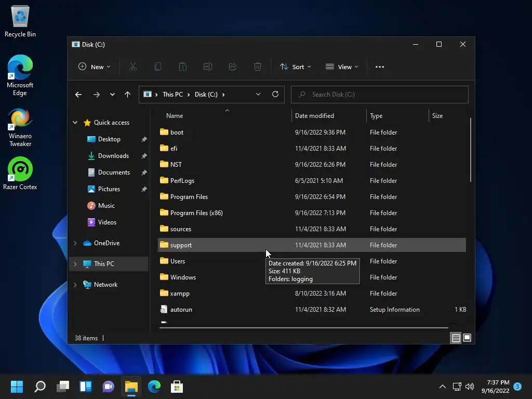The width and height of the screenshot is (532, 399).
Task: Open Edge browser from taskbar
Action: (154, 387)
